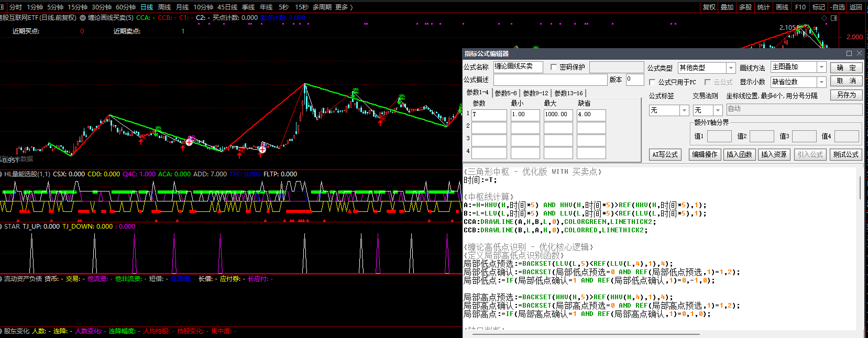The width and height of the screenshot is (868, 338).
Task: Click the diamond icon above the chart
Action: point(825,18)
